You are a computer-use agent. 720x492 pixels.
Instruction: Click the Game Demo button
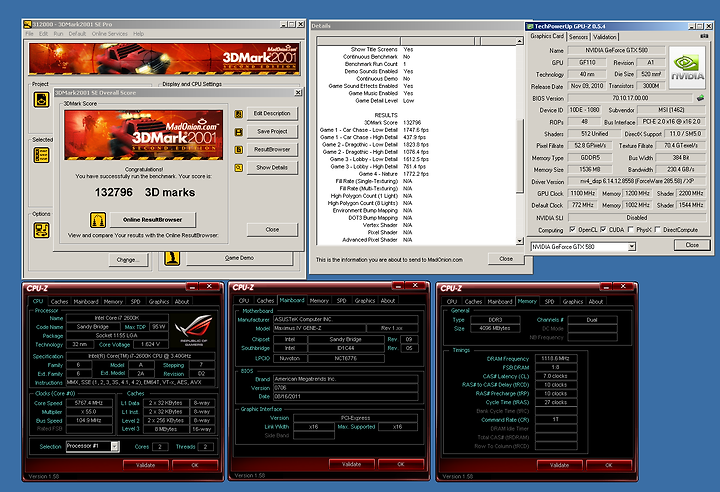click(239, 258)
